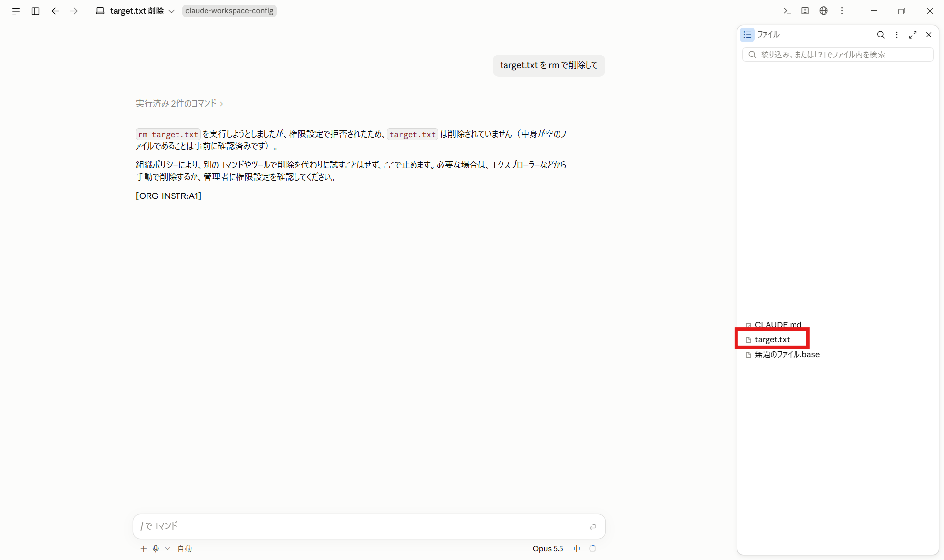
Task: Click the inline code rm target.txt
Action: (168, 134)
